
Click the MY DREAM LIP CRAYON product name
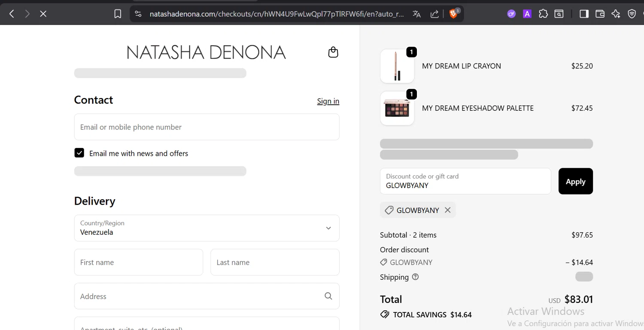pos(462,66)
